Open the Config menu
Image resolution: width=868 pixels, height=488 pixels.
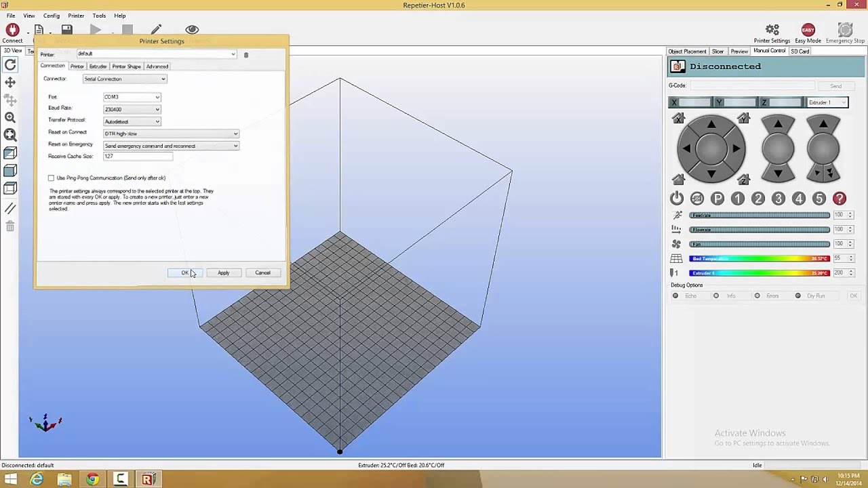52,16
